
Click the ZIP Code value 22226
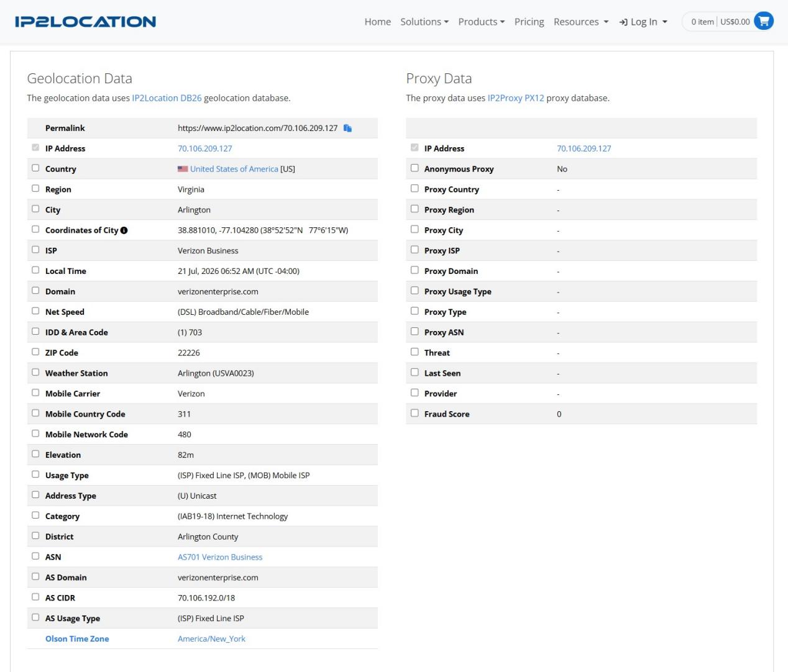189,353
